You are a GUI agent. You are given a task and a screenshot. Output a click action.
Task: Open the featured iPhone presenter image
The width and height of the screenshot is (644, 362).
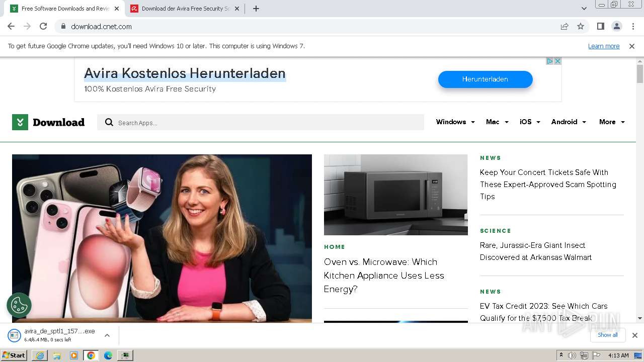click(162, 238)
